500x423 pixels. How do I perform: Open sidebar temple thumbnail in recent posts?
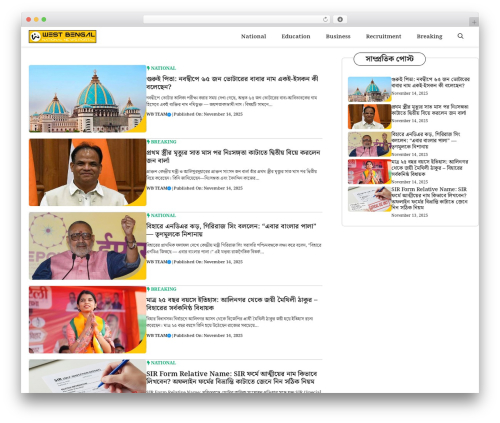point(370,89)
